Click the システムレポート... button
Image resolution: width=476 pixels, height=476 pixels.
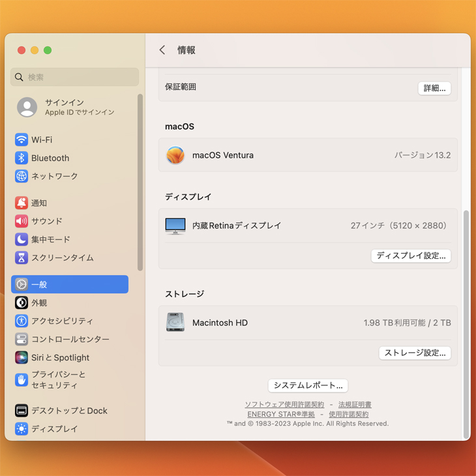coord(308,385)
